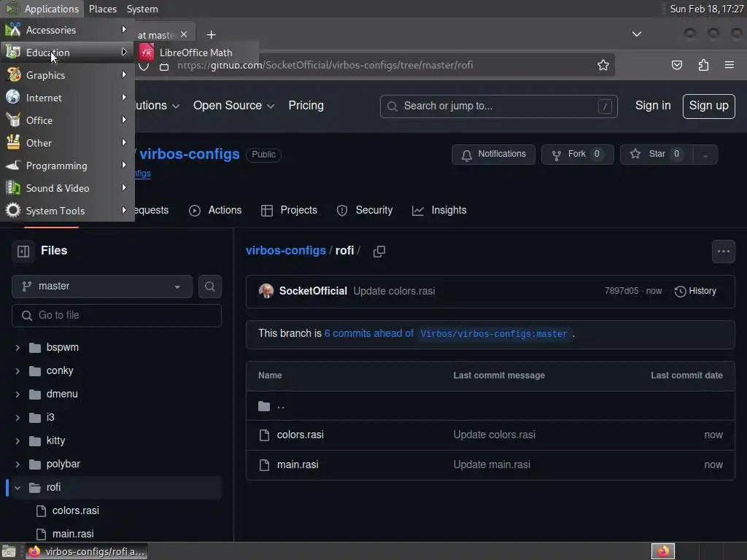Collapse the rofi folder in tree
The height and width of the screenshot is (560, 747).
(x=18, y=488)
